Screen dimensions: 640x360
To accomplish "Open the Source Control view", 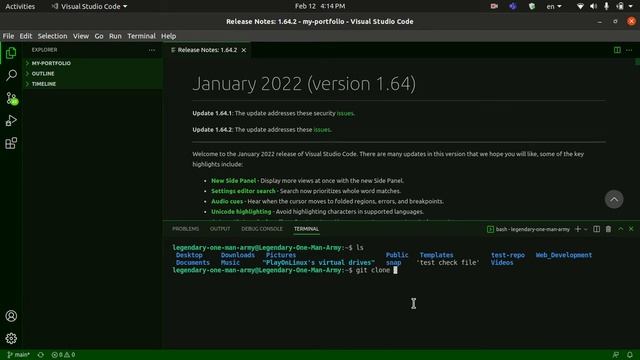I will (11, 98).
